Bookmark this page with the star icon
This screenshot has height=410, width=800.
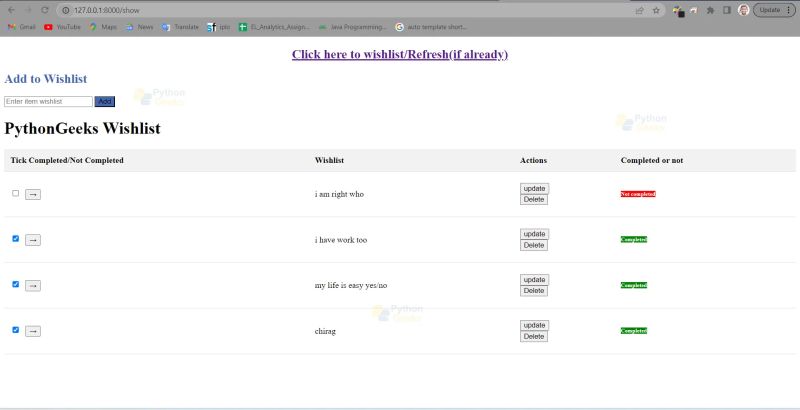(656, 10)
